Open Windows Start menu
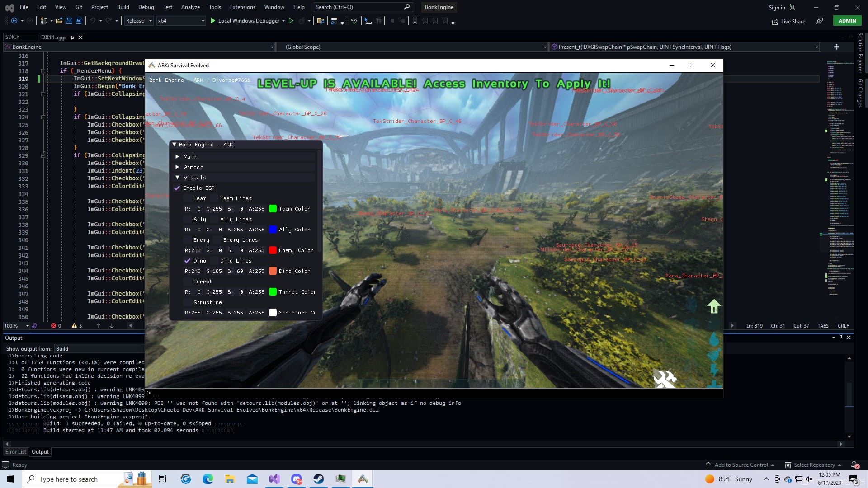The width and height of the screenshot is (868, 488). pos(11,479)
